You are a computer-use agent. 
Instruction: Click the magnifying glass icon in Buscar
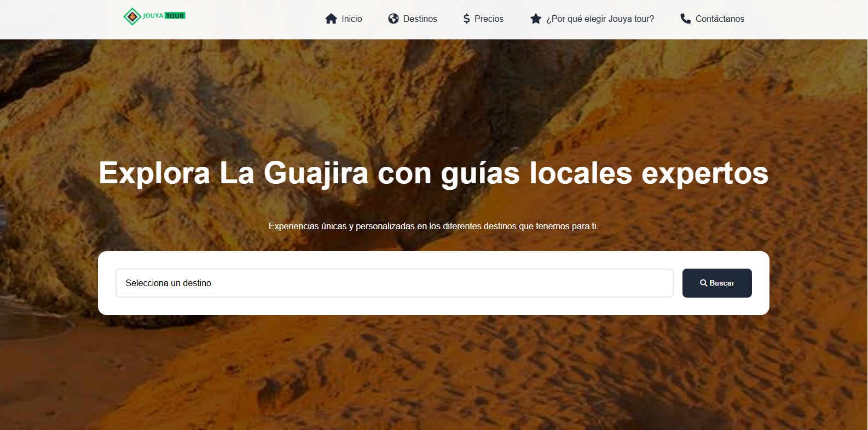point(704,283)
